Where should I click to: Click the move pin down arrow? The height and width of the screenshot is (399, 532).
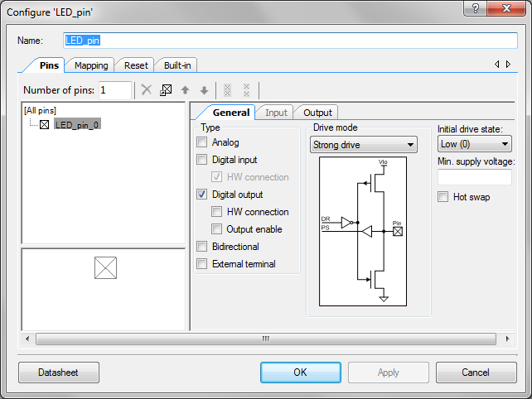click(x=204, y=90)
